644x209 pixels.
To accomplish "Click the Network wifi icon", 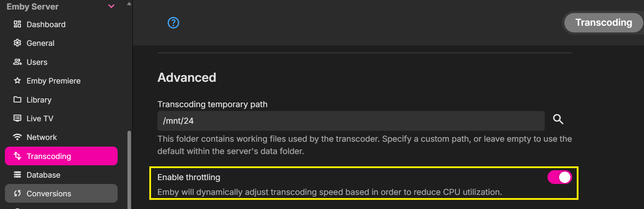I will pyautogui.click(x=17, y=137).
